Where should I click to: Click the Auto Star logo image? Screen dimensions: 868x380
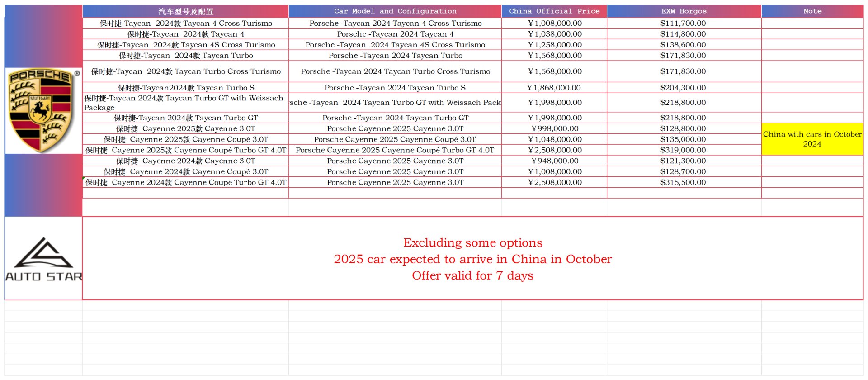click(x=43, y=259)
